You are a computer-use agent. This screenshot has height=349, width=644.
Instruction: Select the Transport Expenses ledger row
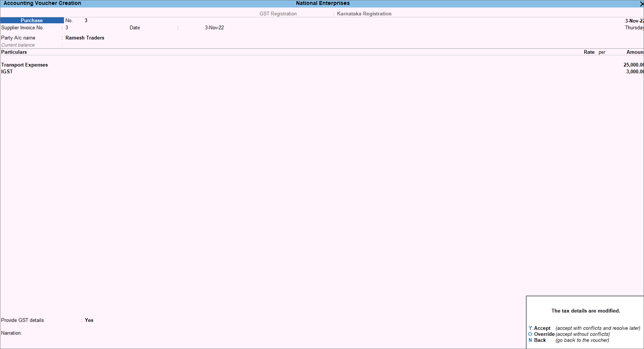tap(322, 65)
